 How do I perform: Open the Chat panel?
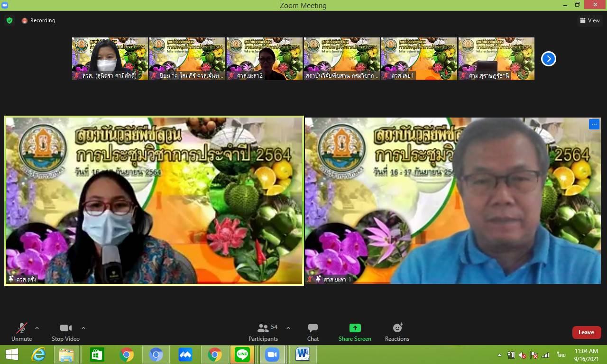313,332
